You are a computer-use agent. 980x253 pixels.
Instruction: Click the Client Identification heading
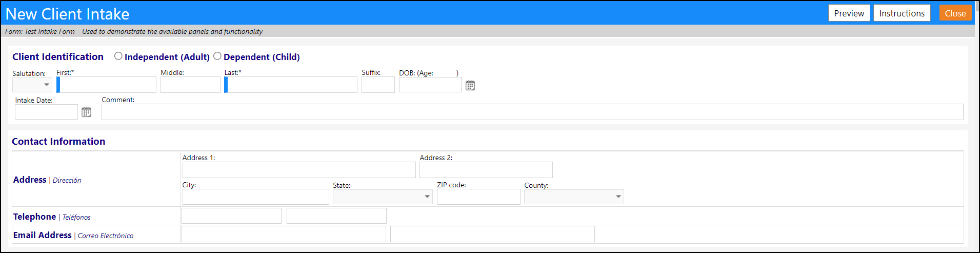tap(58, 57)
